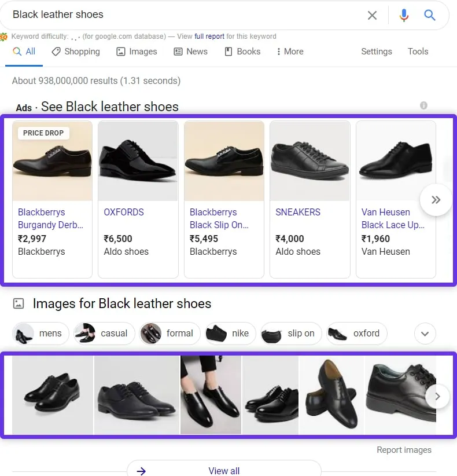Click Report images link
Image resolution: width=457 pixels, height=476 pixels.
(x=404, y=450)
